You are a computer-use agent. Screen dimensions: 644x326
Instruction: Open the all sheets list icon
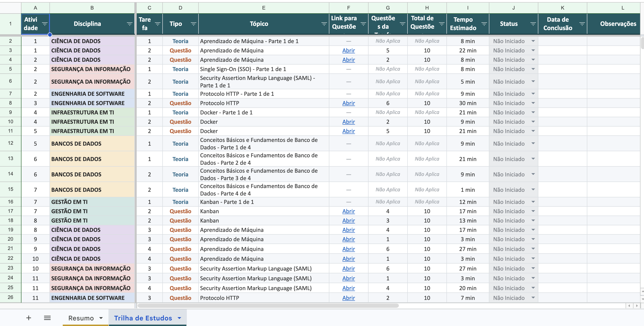tap(47, 318)
